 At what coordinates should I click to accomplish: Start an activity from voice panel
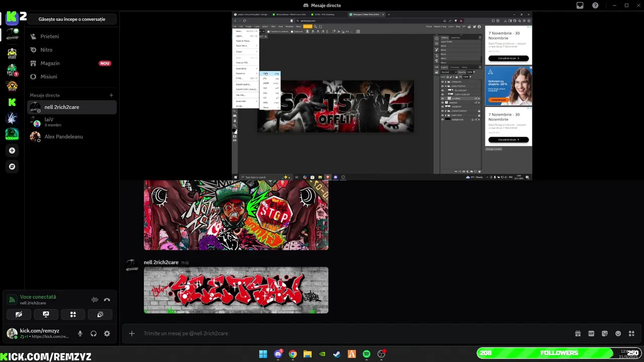point(73,314)
